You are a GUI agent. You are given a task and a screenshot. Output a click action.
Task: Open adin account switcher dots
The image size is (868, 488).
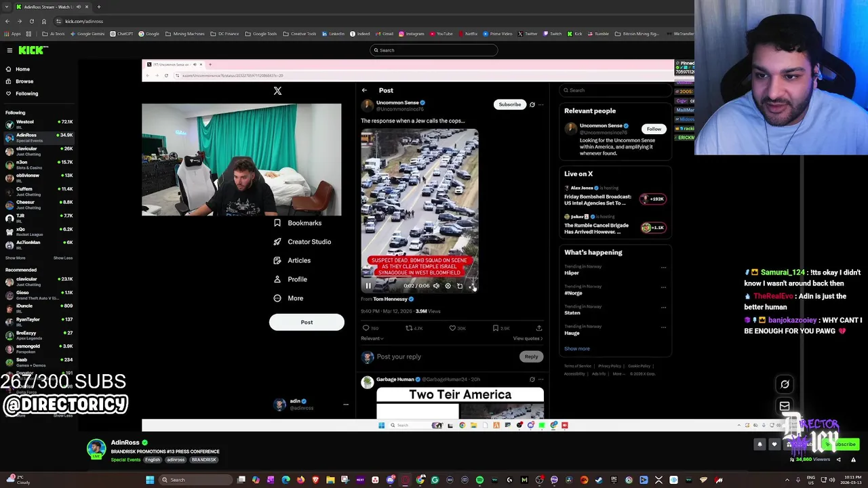pyautogui.click(x=346, y=405)
